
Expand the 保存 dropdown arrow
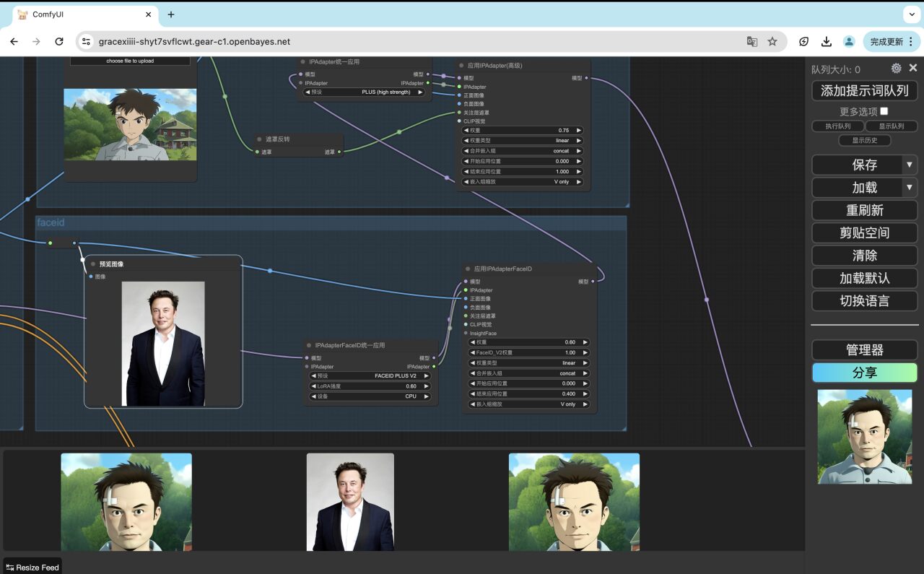tap(910, 165)
